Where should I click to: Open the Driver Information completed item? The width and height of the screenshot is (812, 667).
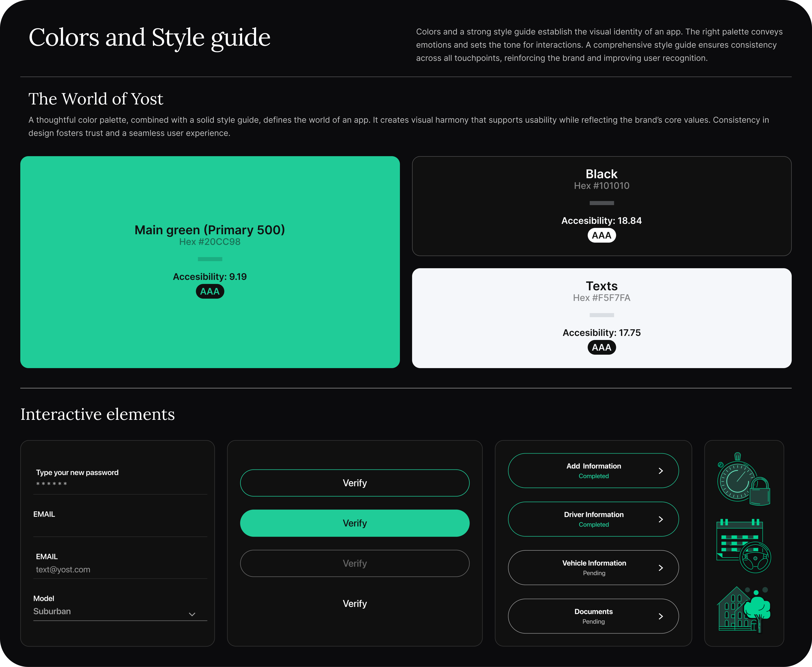coord(593,519)
